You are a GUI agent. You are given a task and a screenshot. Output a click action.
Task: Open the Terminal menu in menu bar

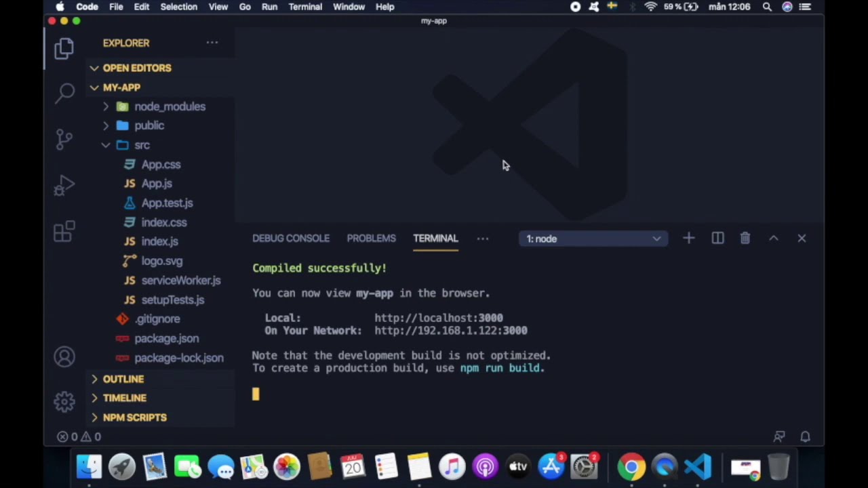coord(305,7)
